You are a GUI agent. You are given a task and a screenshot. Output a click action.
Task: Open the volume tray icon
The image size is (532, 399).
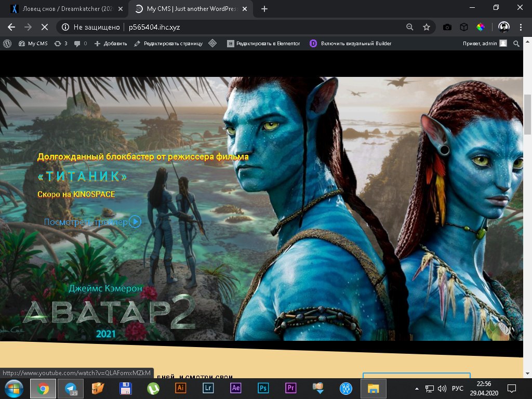442,389
